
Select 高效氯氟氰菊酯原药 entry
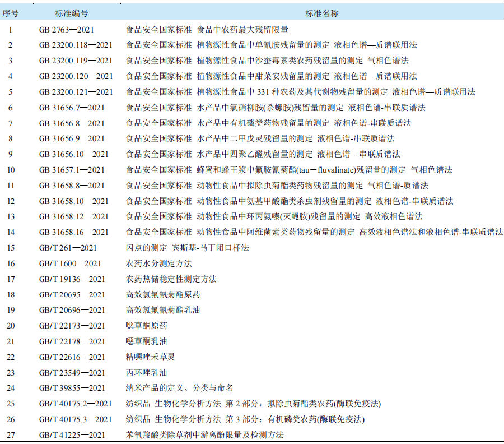(163, 294)
